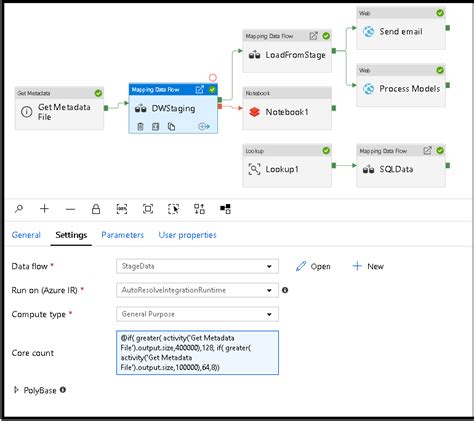This screenshot has width=474, height=421.
Task: Click the DWStaging activity name
Action: click(173, 109)
